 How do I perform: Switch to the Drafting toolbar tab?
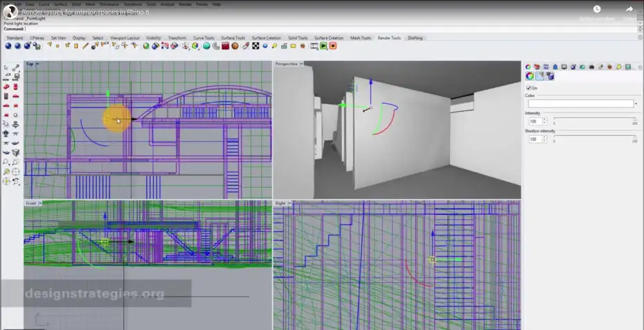click(x=415, y=38)
